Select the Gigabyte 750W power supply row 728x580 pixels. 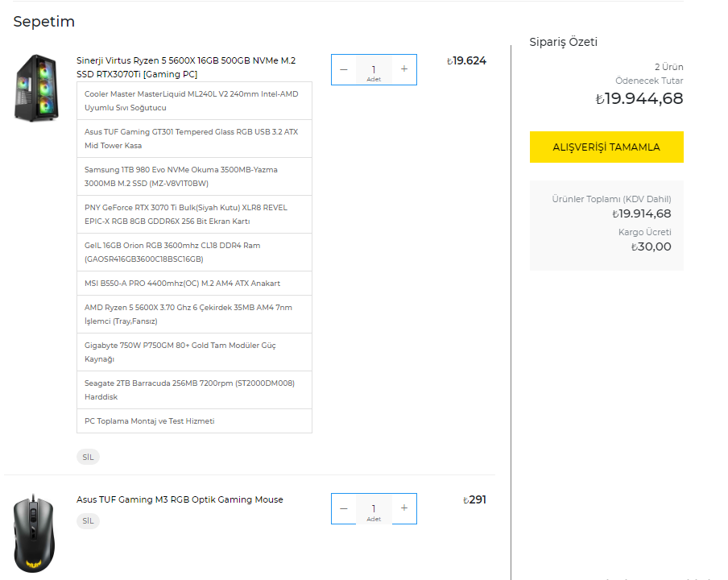(x=194, y=352)
